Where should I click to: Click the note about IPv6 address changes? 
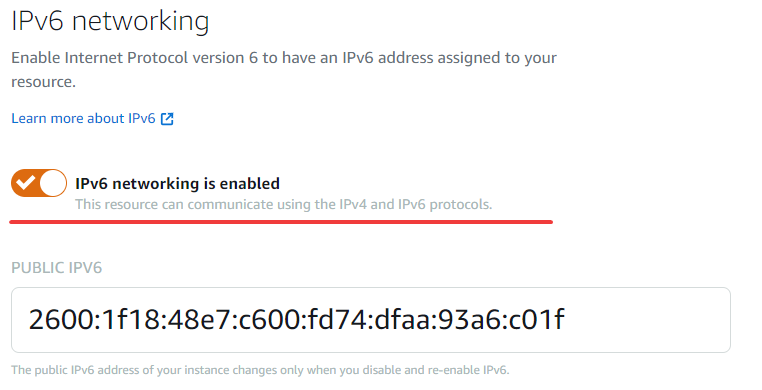(260, 370)
